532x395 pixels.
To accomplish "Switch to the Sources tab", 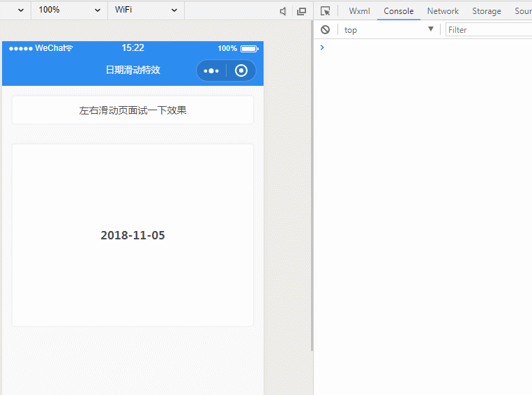I will tap(523, 11).
